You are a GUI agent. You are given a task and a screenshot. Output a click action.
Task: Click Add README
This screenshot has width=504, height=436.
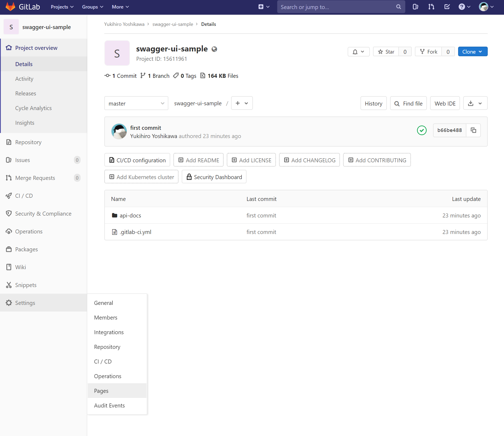pyautogui.click(x=199, y=160)
